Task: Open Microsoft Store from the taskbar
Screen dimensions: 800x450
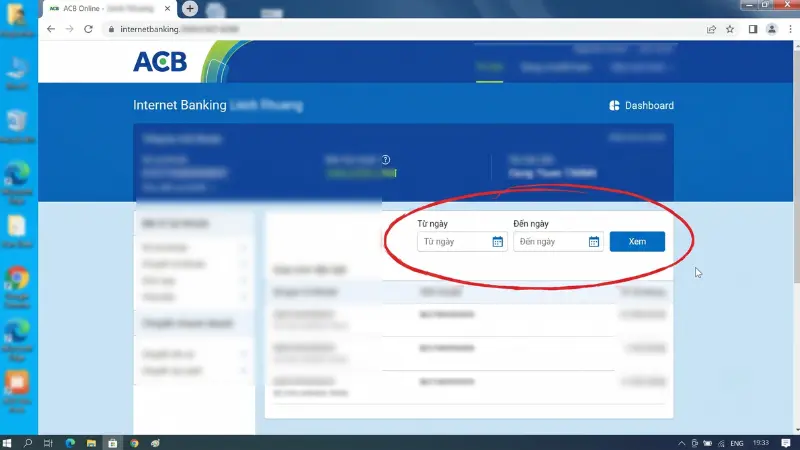Action: (x=113, y=443)
